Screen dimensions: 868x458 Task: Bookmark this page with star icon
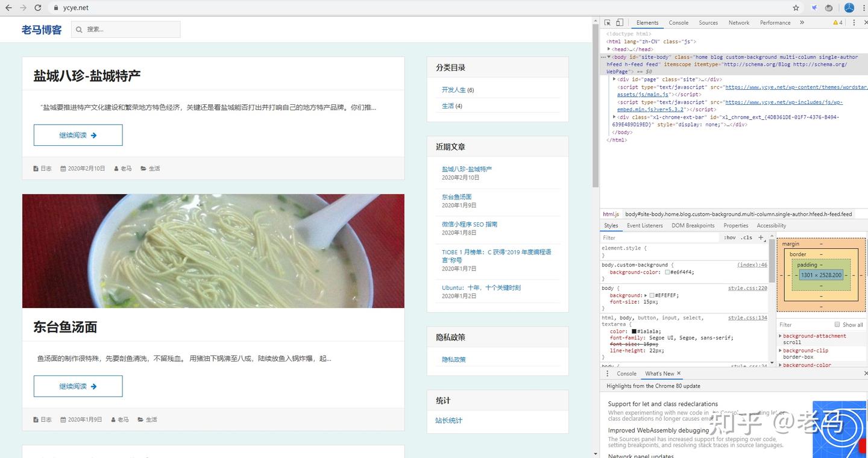pos(796,8)
